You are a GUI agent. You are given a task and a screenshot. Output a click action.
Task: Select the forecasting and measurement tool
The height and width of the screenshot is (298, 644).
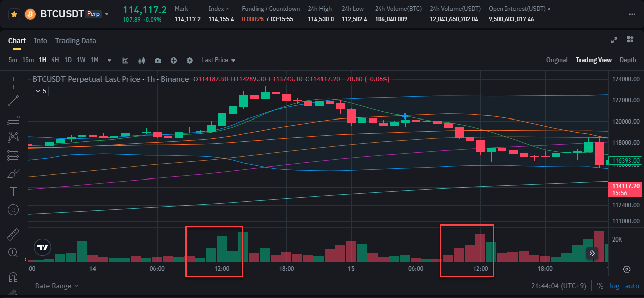click(x=14, y=155)
